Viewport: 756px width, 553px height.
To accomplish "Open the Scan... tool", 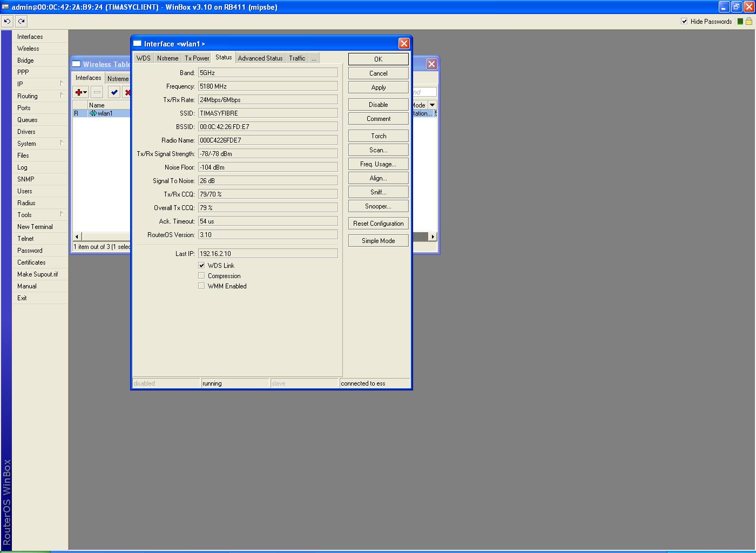I will 379,150.
